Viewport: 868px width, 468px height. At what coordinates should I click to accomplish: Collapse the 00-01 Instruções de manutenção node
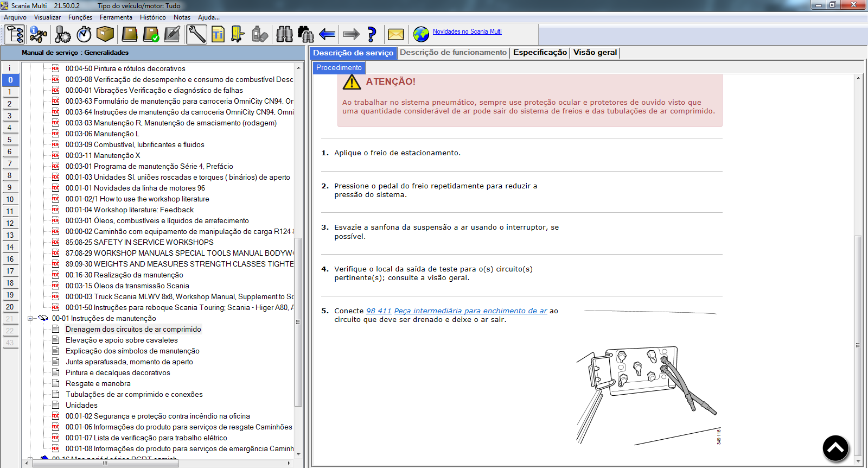pos(30,319)
